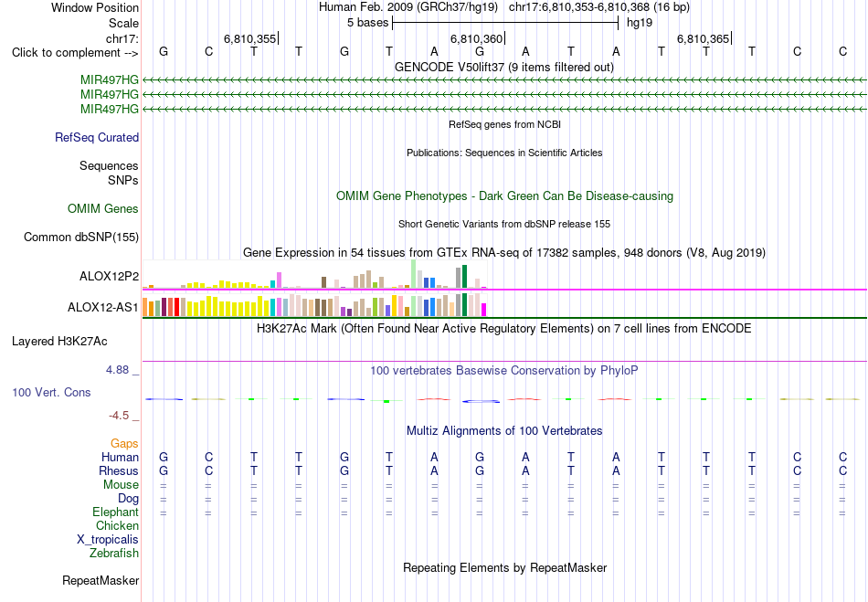Open the GENCODE V50lift37 track title

point(503,67)
